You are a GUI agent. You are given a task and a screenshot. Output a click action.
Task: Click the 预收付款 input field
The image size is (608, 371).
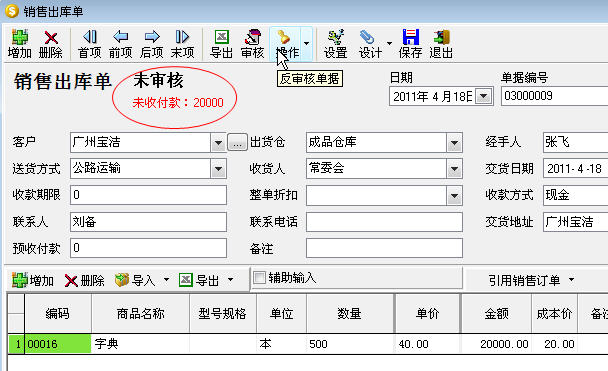149,248
